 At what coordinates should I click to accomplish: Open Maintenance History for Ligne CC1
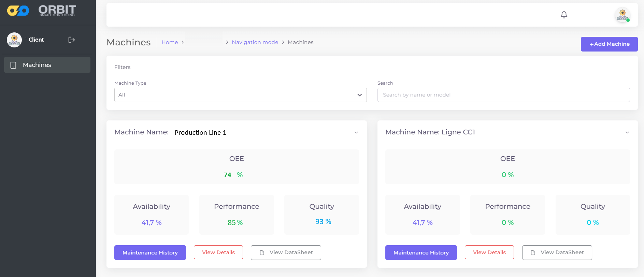tap(421, 253)
